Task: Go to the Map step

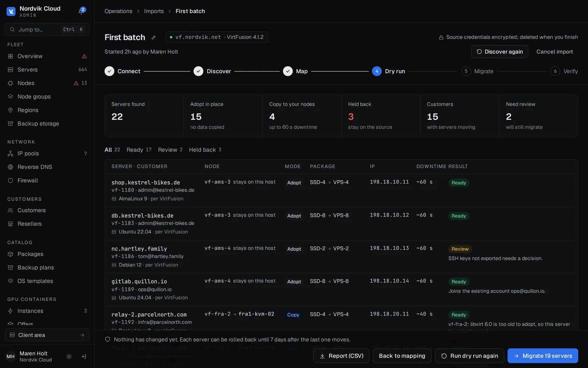Action: click(x=295, y=71)
